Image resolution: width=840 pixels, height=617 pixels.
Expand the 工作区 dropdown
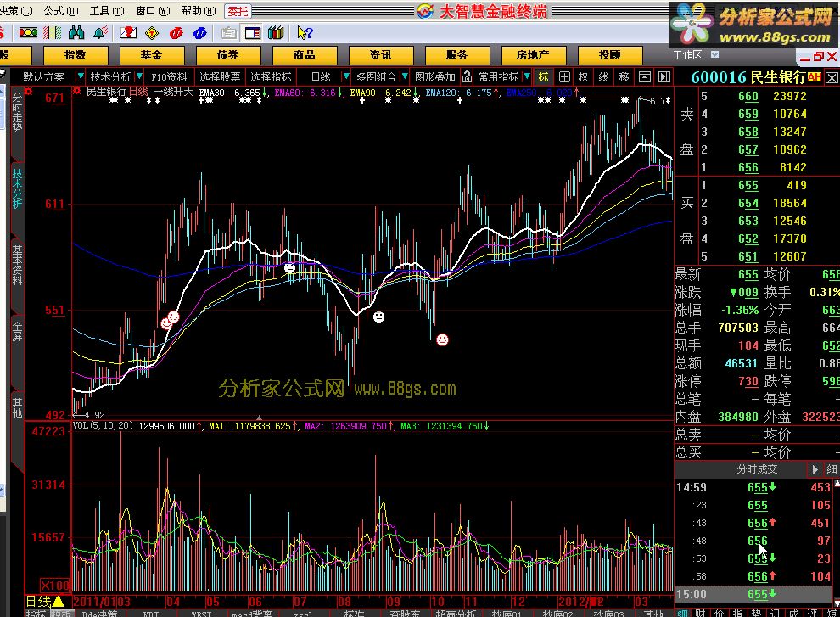coord(714,54)
